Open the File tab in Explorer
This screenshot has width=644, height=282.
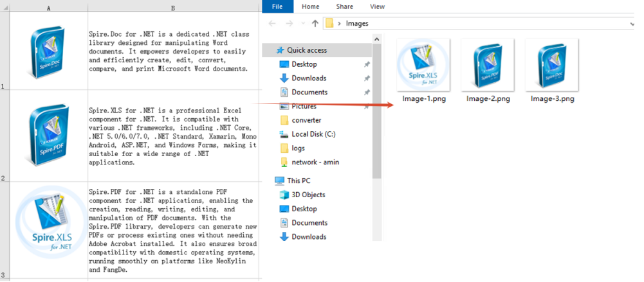coord(278,6)
